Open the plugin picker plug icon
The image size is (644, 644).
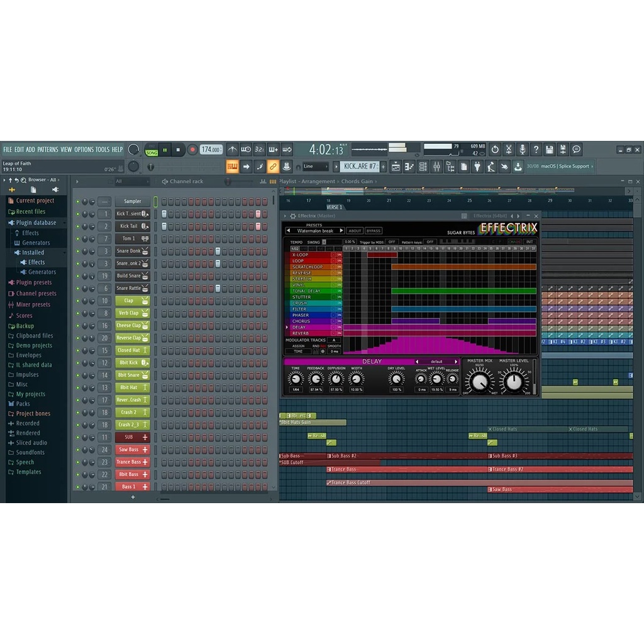477,167
